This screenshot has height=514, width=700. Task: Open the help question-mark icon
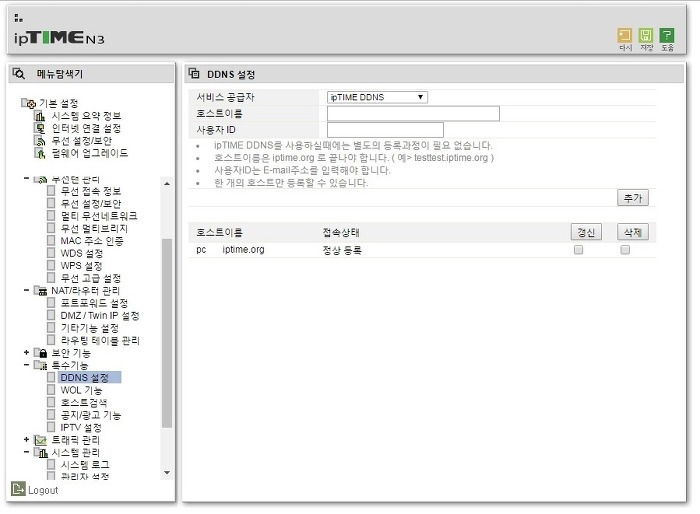[667, 35]
